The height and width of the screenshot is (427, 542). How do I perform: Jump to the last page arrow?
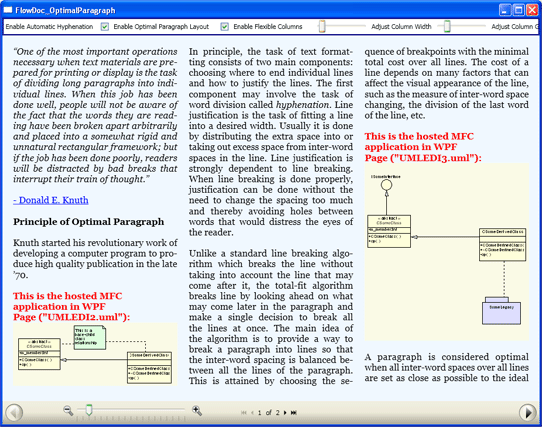pyautogui.click(x=294, y=412)
